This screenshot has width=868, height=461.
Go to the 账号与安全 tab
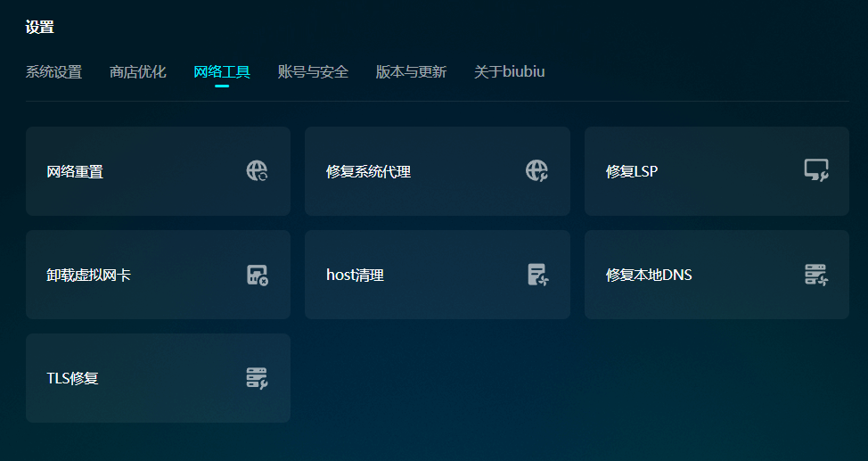point(313,71)
